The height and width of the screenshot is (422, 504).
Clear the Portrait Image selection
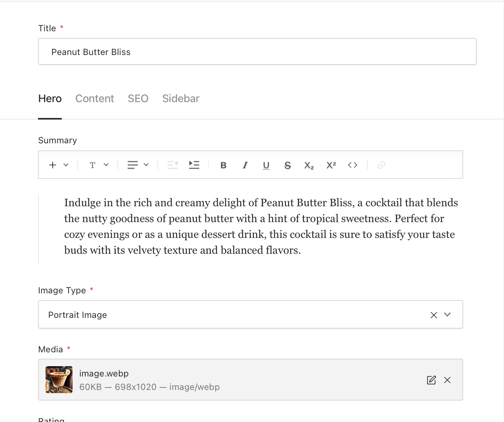pyautogui.click(x=434, y=315)
